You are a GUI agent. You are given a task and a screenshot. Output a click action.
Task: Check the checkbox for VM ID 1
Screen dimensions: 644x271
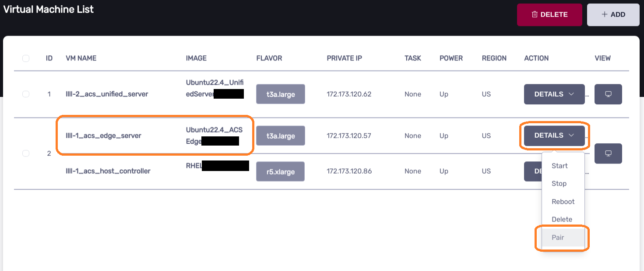(x=26, y=94)
